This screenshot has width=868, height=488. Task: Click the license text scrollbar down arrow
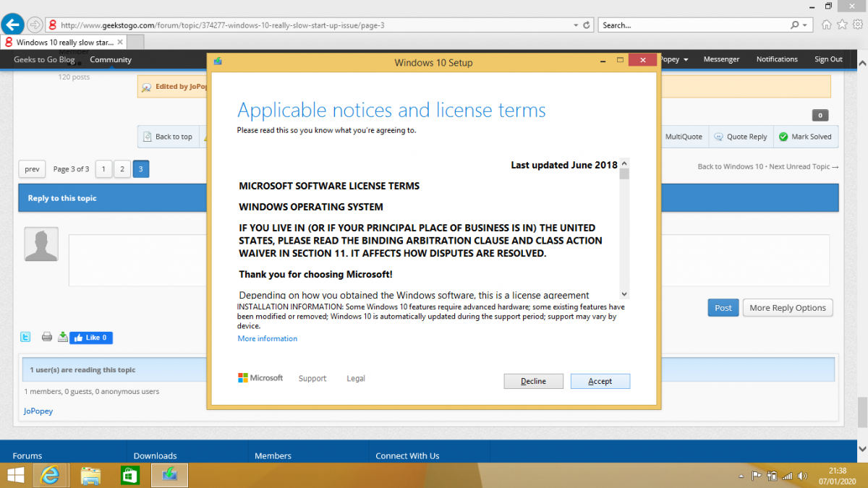click(x=624, y=294)
